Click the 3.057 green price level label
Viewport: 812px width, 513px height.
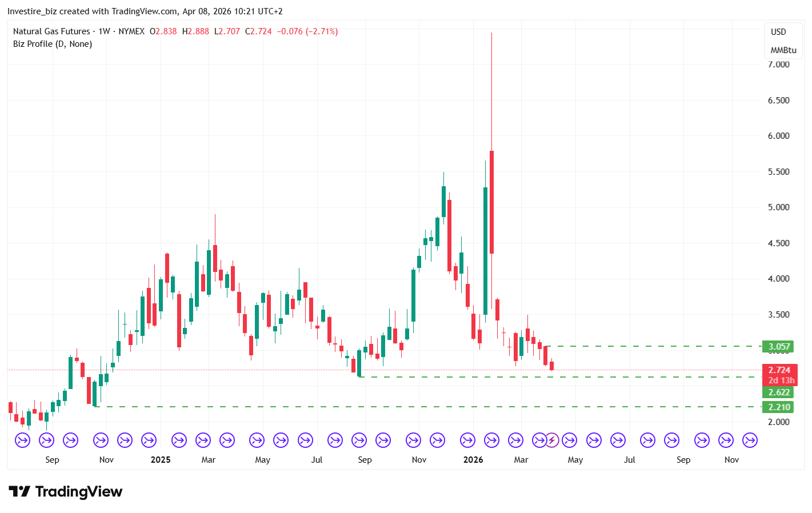(x=778, y=347)
